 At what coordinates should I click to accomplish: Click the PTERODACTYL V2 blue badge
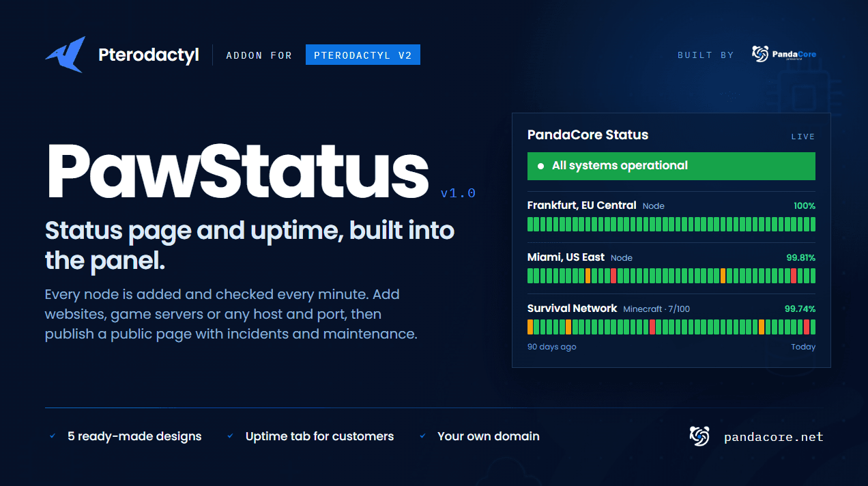(x=363, y=55)
